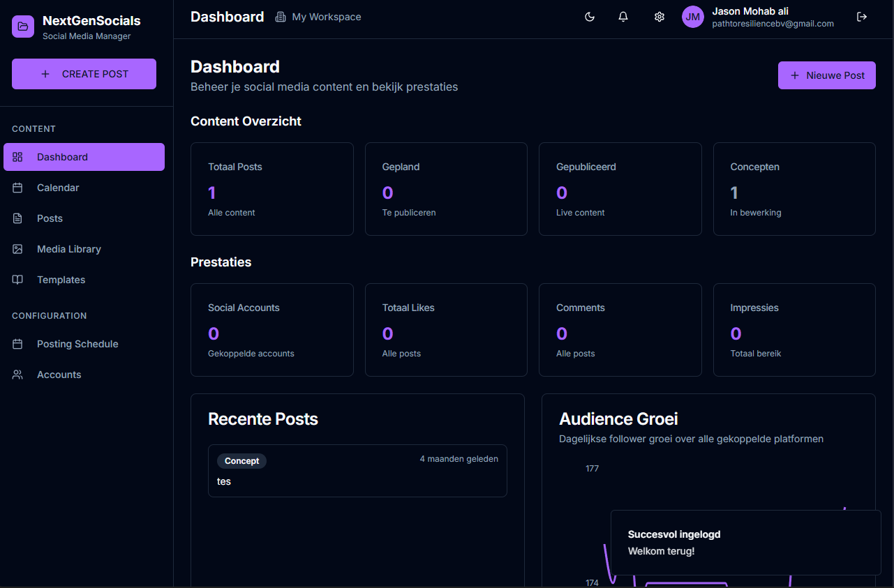The width and height of the screenshot is (894, 588).
Task: Click the NextGenSocials folder logo icon
Action: click(23, 27)
